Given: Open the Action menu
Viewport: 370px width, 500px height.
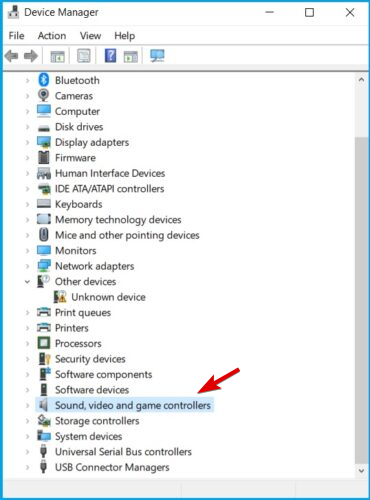Looking at the screenshot, I should [x=52, y=36].
